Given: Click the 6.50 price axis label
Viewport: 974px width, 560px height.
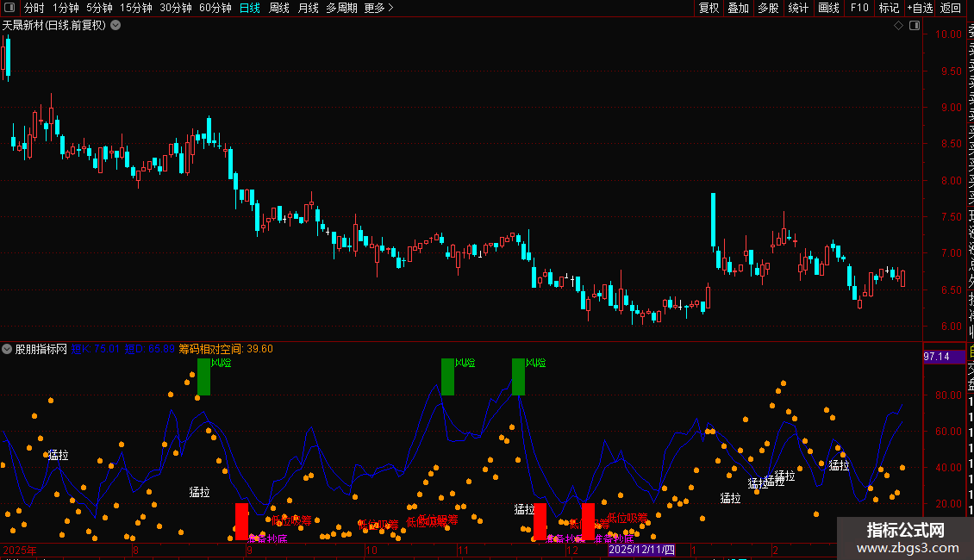Looking at the screenshot, I should click(951, 290).
